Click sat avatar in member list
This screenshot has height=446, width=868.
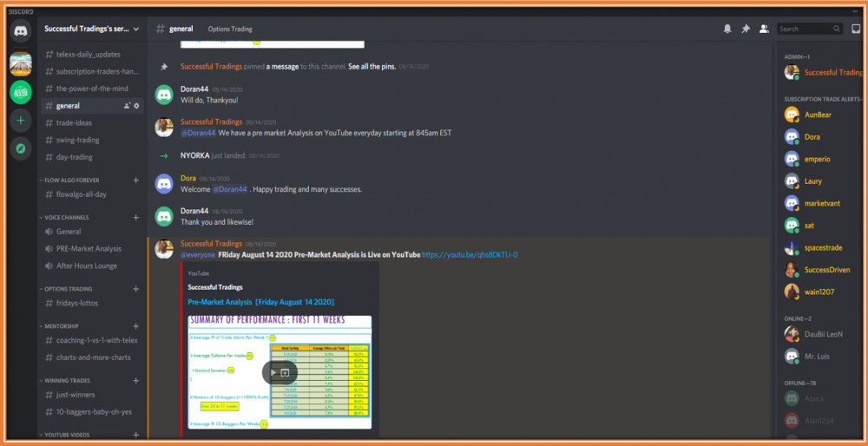[x=792, y=226]
